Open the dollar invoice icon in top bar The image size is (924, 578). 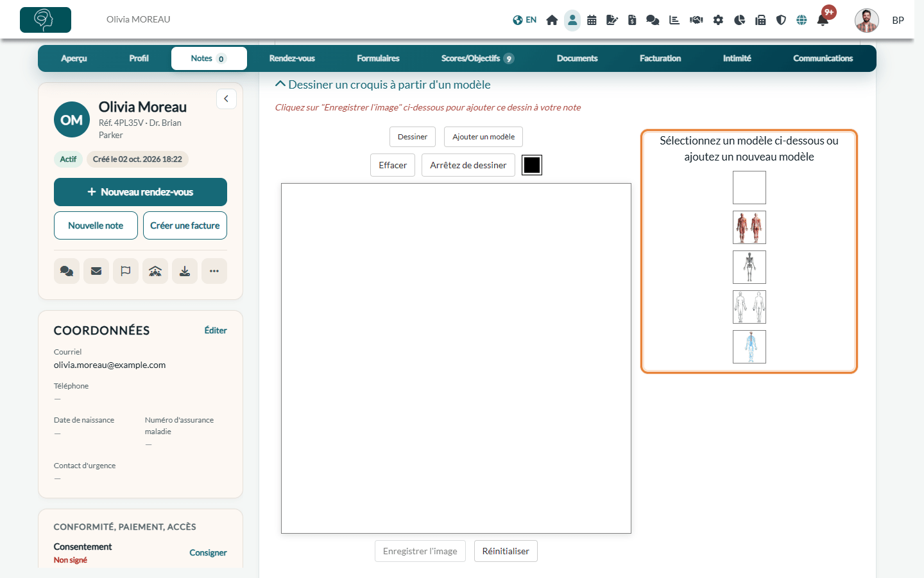pyautogui.click(x=632, y=20)
